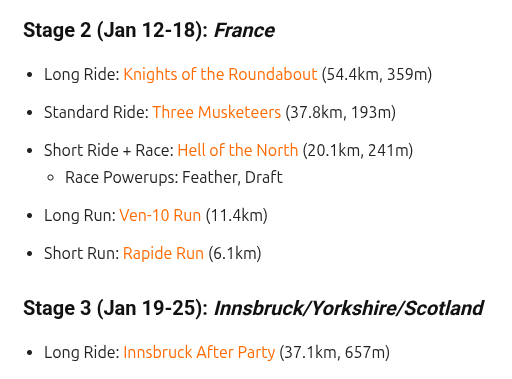
Task: Open the Knights of the Roundabout link
Action: tap(220, 74)
